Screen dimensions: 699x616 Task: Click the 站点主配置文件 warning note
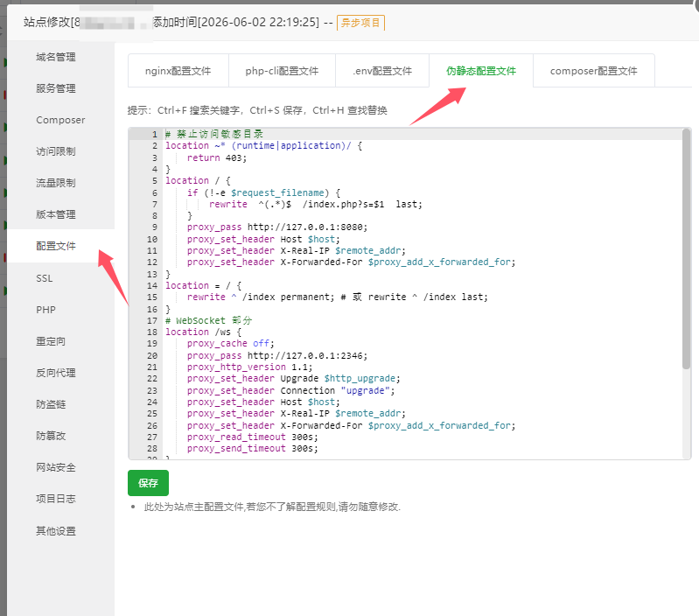272,507
